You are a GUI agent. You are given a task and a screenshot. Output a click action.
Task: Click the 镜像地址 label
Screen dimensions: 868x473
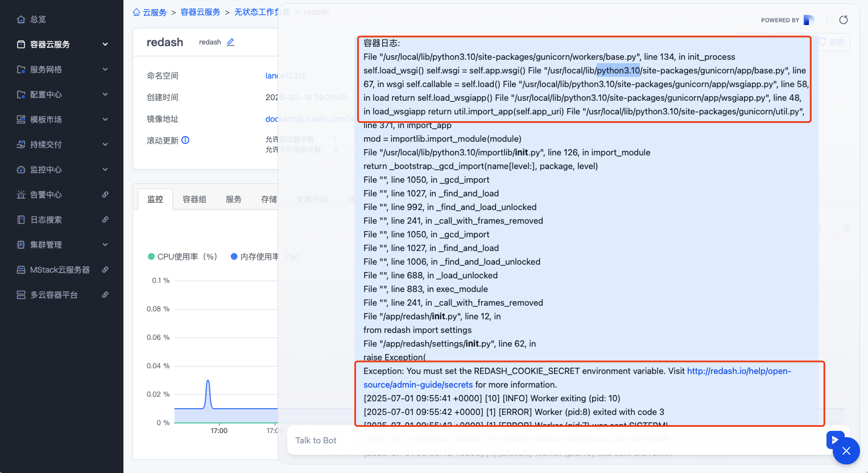point(163,119)
